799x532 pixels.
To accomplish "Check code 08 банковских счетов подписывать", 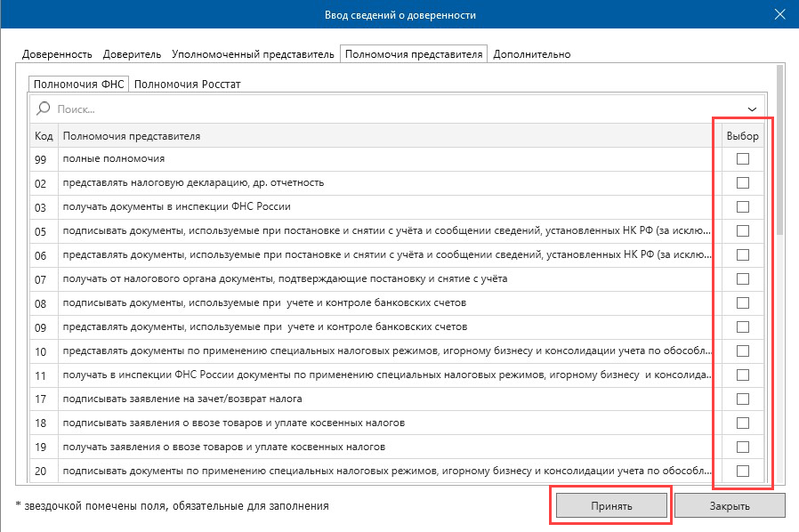I will 742,302.
